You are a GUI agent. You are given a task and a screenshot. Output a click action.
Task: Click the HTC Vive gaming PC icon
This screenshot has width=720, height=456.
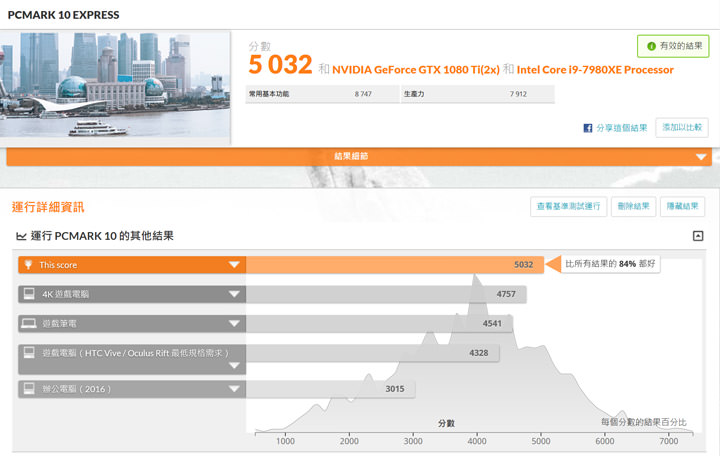point(28,353)
